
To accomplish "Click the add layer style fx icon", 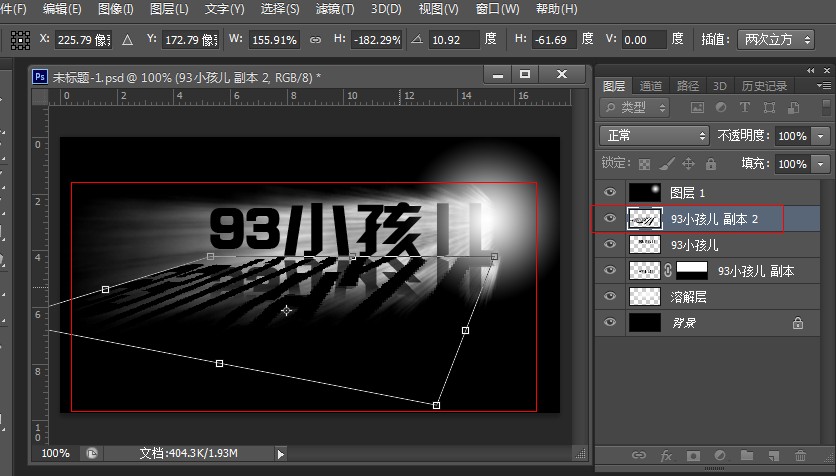I will point(666,456).
